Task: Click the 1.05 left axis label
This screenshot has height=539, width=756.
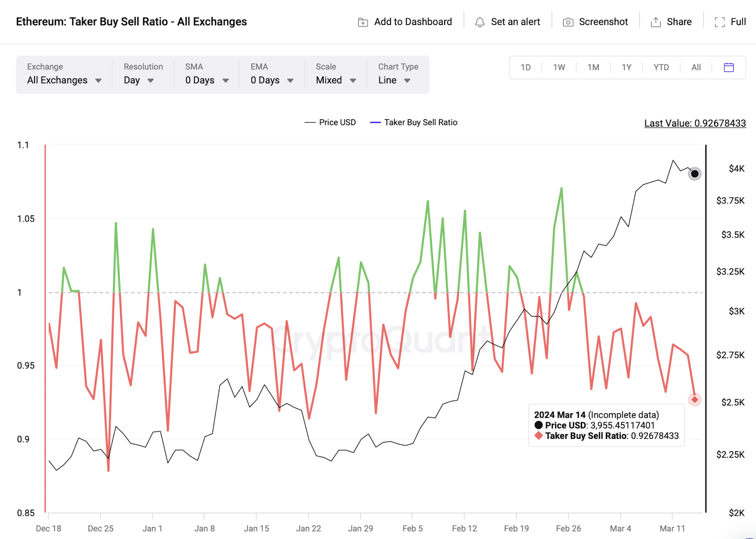Action: (26, 219)
